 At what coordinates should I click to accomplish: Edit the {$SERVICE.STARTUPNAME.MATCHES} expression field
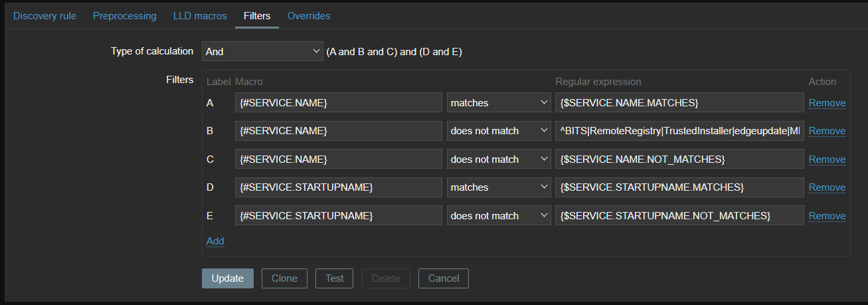coord(679,187)
